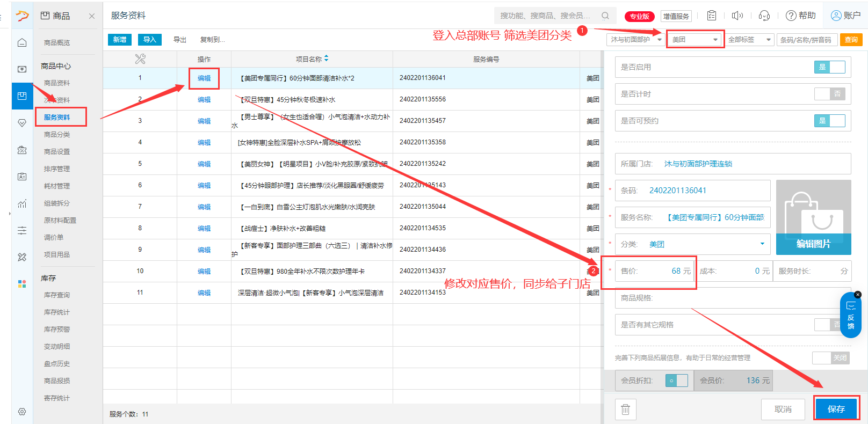The width and height of the screenshot is (868, 424).
Task: Toggle the extended info 关闭 switch
Action: (831, 358)
